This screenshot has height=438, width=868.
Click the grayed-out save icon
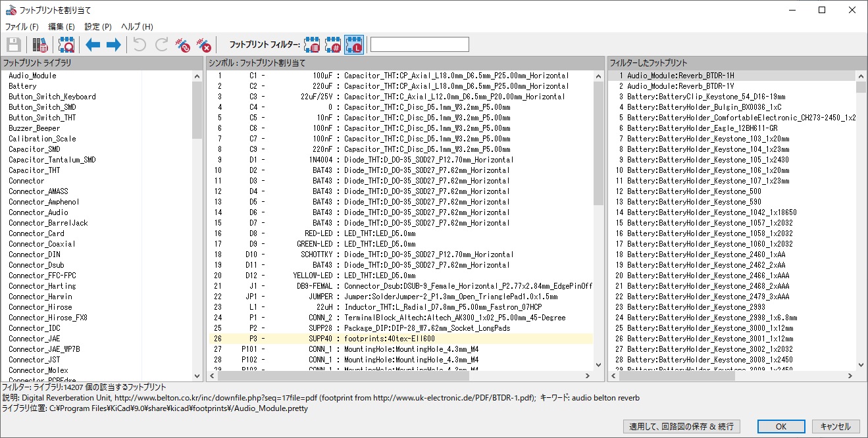pyautogui.click(x=14, y=45)
